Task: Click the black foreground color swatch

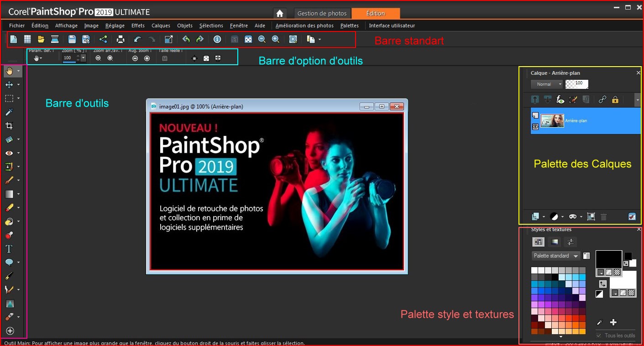Action: coord(608,259)
